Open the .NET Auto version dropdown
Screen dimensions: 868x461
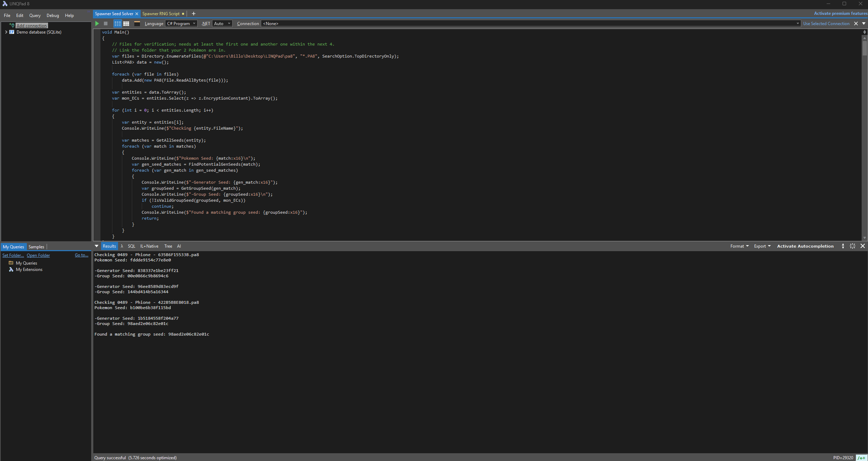click(x=222, y=24)
